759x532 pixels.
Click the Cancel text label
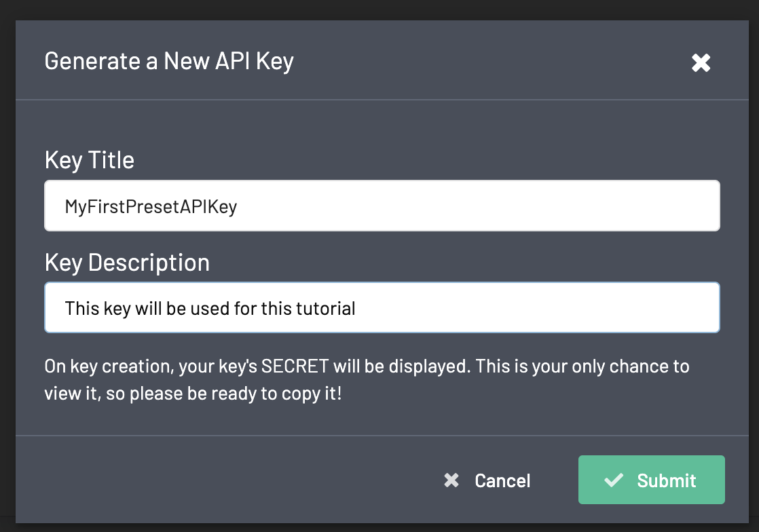coord(502,480)
